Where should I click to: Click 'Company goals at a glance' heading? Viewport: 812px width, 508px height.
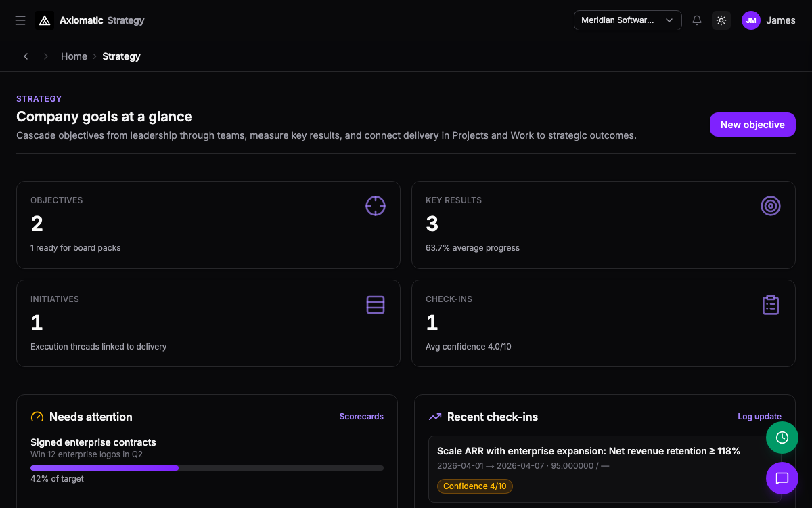104,117
